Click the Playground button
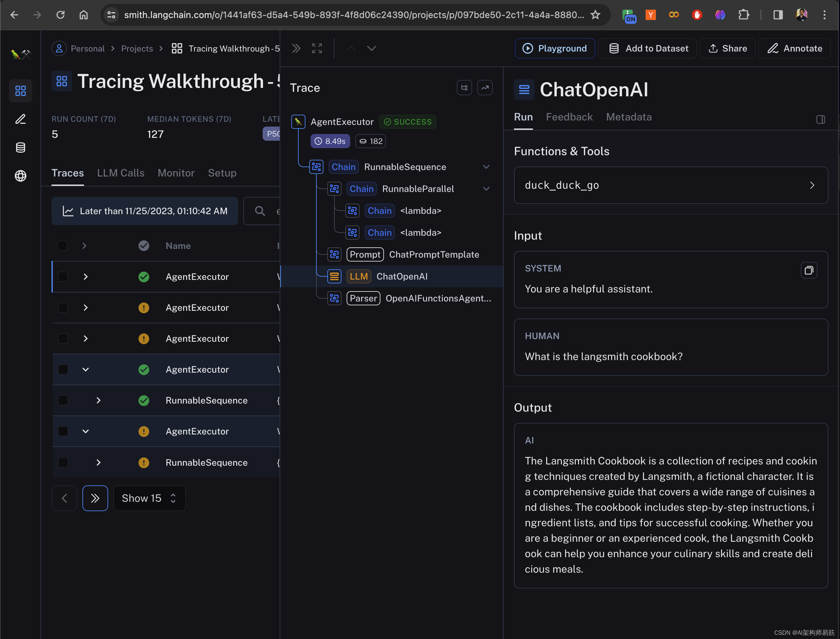840x639 pixels. [x=555, y=48]
